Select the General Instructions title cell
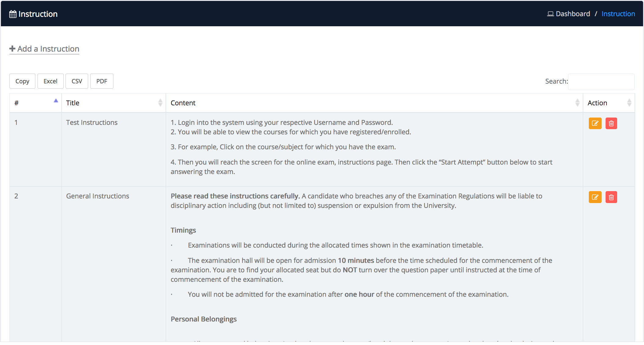Viewport: 644px width, 345px height. click(98, 196)
